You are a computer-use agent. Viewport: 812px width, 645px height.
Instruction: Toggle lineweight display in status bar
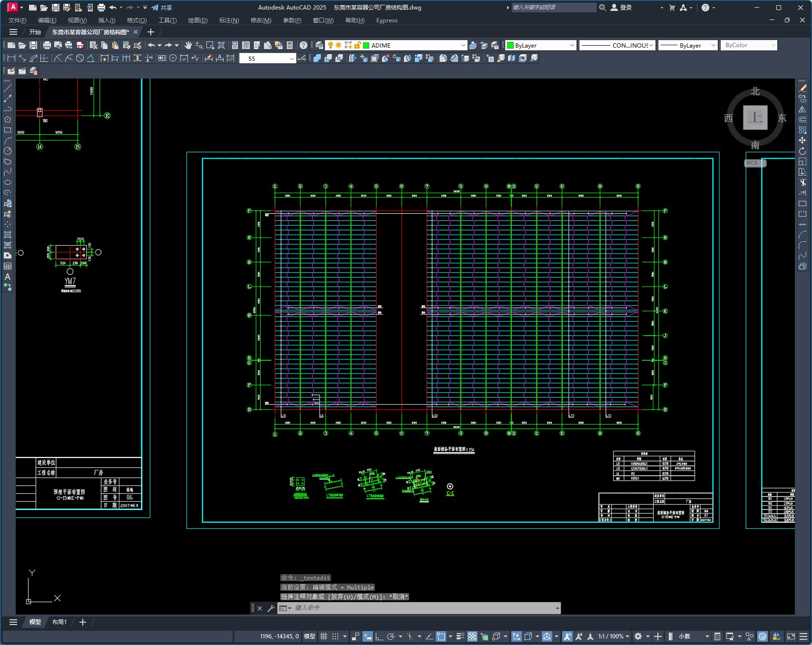[x=460, y=636]
